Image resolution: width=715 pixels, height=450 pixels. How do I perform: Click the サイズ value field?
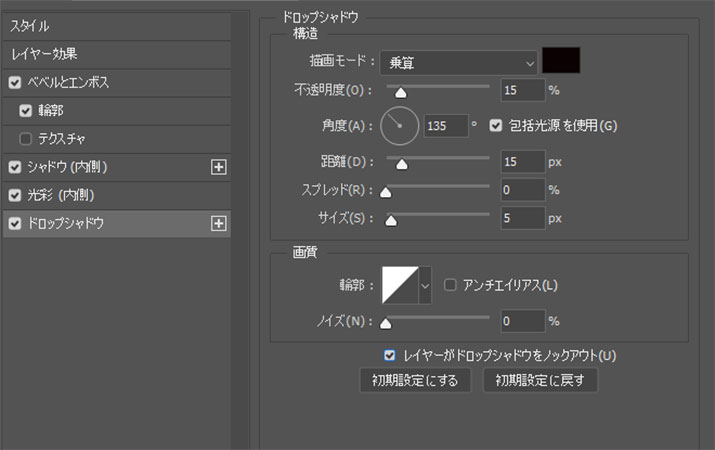tap(523, 218)
